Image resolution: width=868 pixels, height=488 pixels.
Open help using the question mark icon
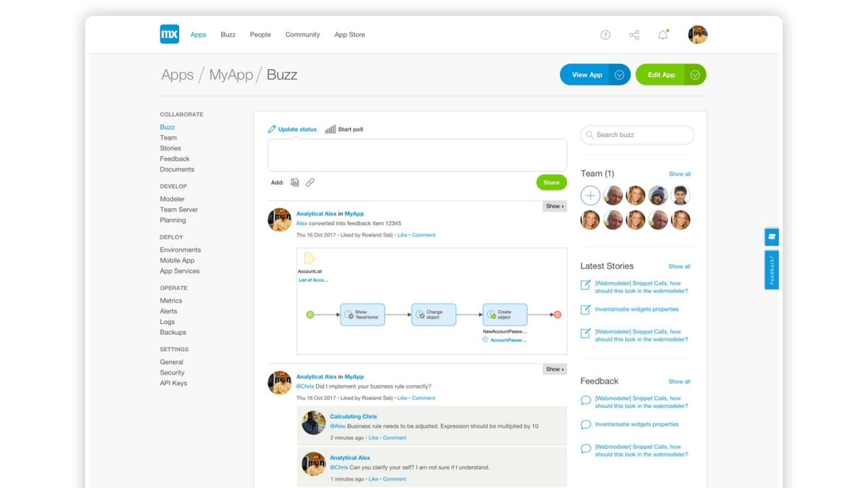click(605, 35)
